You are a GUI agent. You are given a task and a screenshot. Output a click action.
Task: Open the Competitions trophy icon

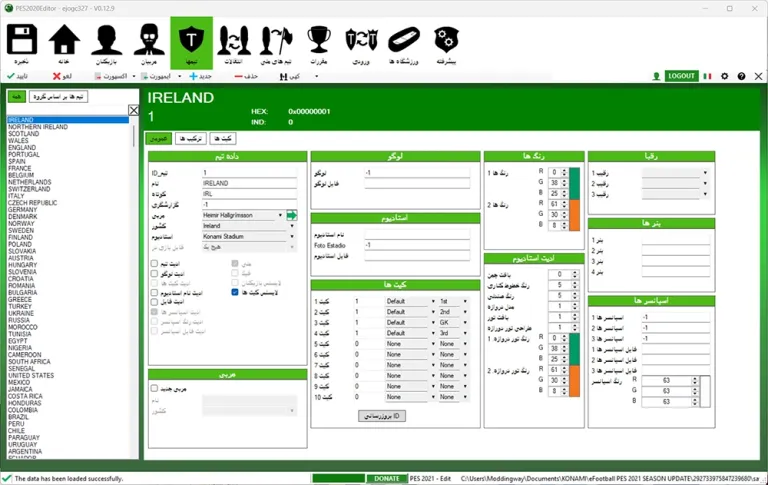(x=319, y=39)
